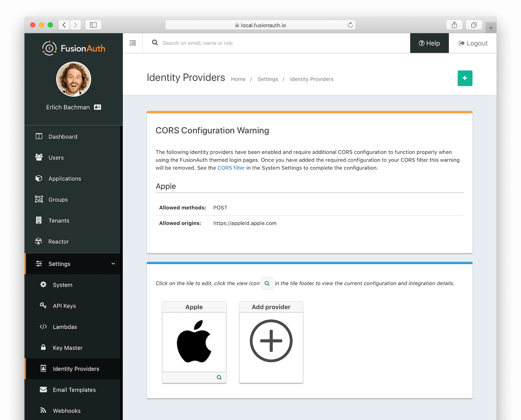
Task: Click the view icon in Apple tile footer
Action: click(x=219, y=377)
